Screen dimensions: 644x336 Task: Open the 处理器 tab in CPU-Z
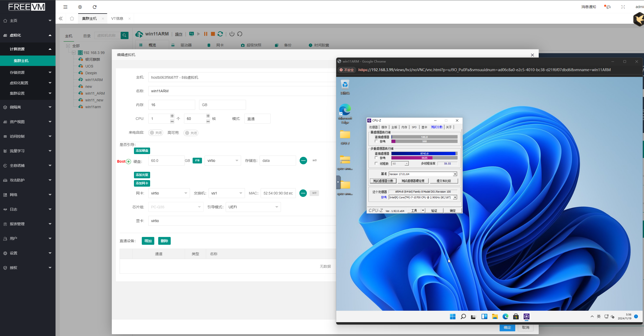point(373,127)
